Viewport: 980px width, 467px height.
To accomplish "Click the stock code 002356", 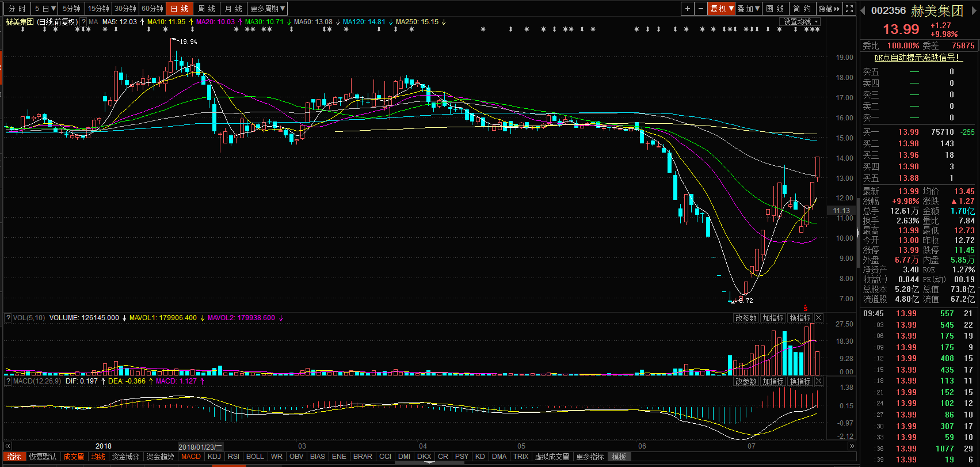I will tap(888, 11).
